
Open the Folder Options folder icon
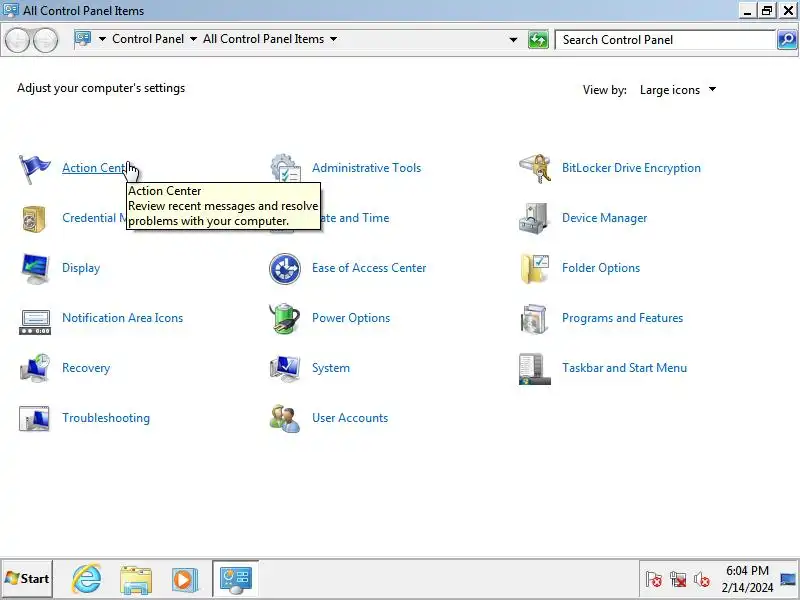535,268
